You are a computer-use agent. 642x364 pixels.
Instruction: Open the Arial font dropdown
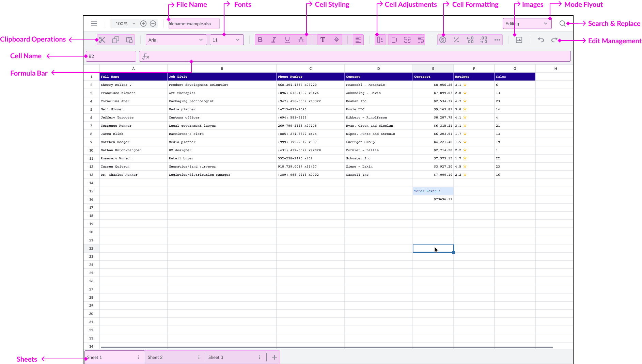click(176, 40)
